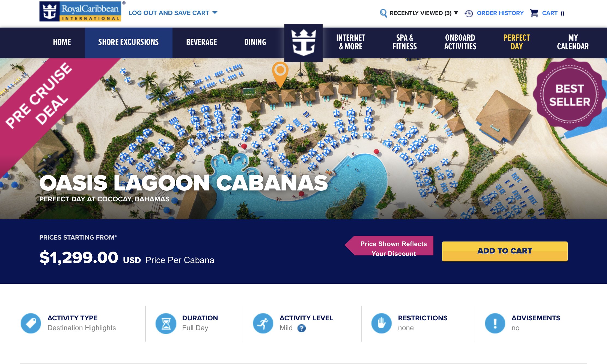Click the Advisements exclamation icon
Image resolution: width=607 pixels, height=364 pixels.
495,323
